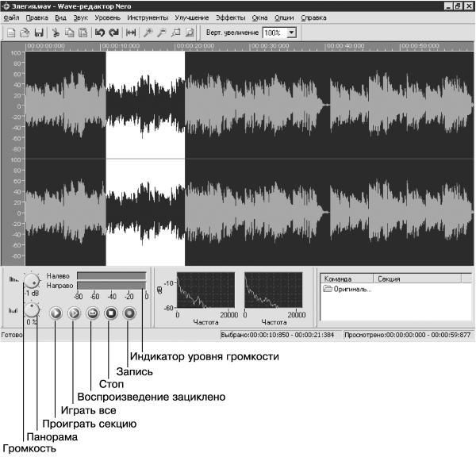Select the Оригиналь... history entry

(347, 289)
